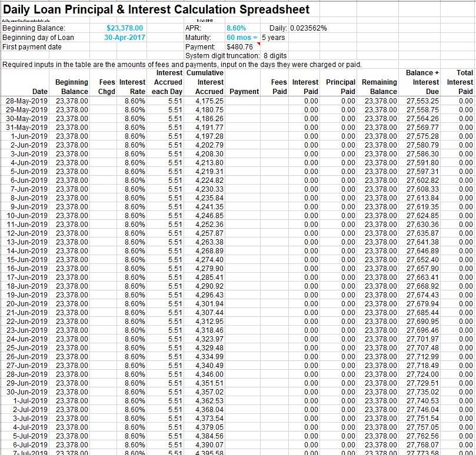Click balance plus interest value 27,641.38
The image size is (476, 455).
(423, 242)
